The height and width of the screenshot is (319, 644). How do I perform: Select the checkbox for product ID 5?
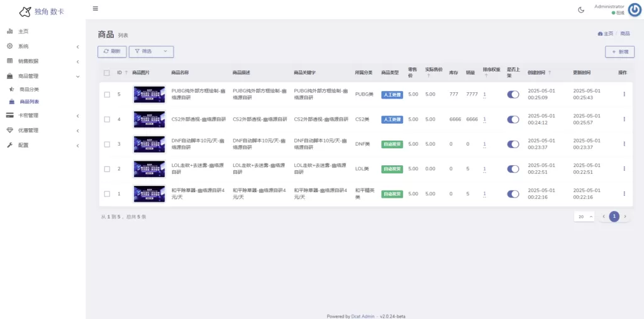(x=107, y=94)
